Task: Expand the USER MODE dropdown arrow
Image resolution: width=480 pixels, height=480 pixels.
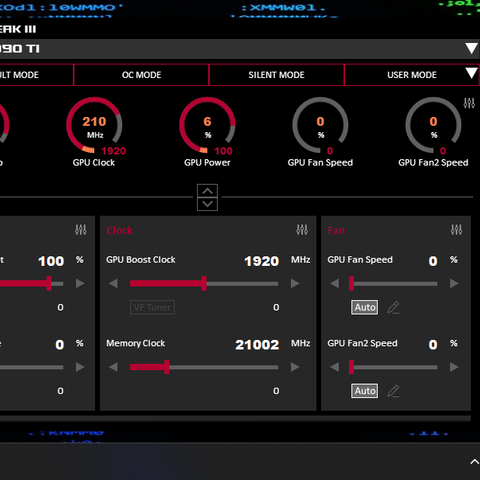Action: pos(471,73)
